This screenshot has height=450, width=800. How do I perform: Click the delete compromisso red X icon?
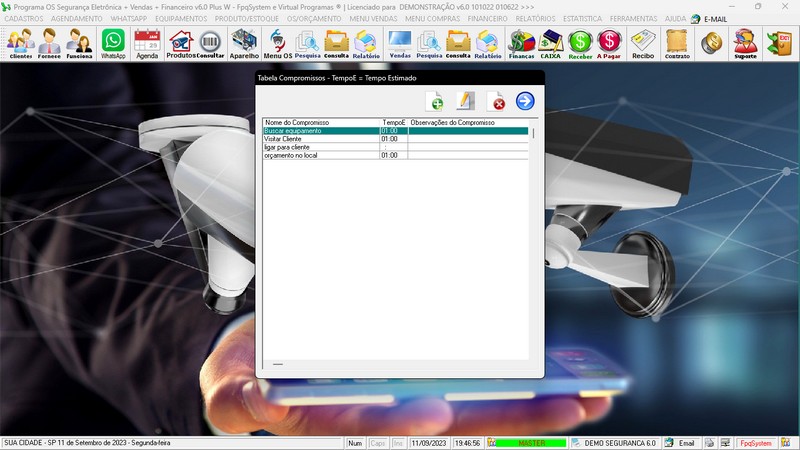coord(496,101)
